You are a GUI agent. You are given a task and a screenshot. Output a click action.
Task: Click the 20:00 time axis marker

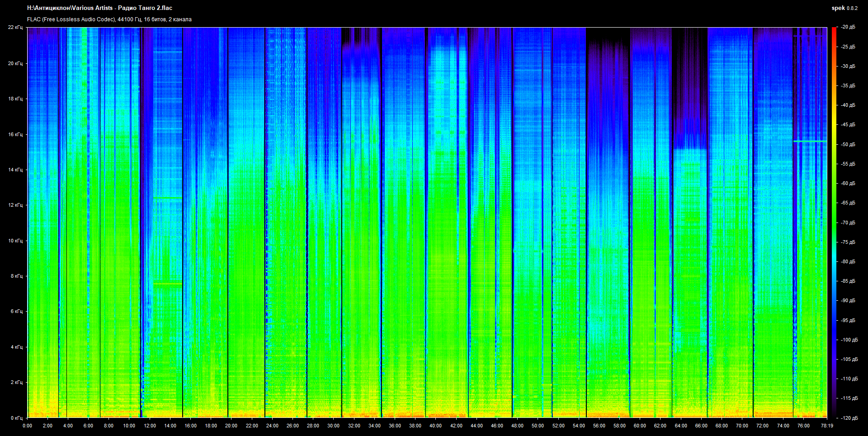click(231, 426)
